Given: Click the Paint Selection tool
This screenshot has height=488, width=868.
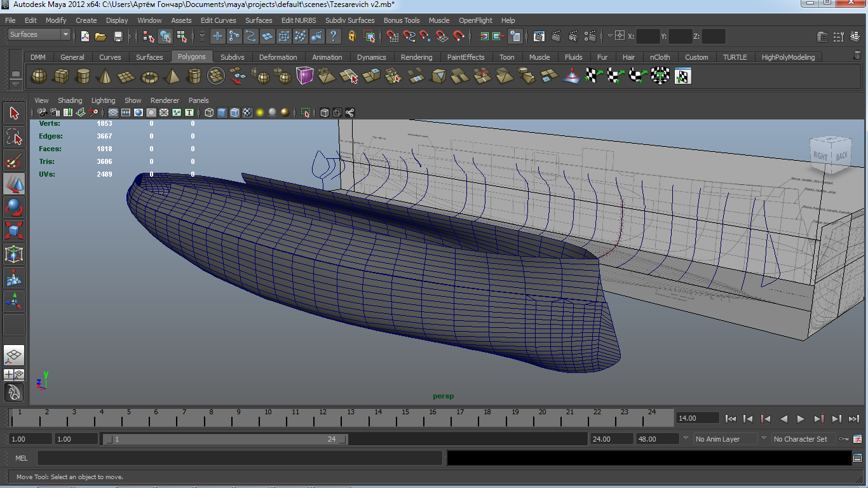Looking at the screenshot, I should [14, 160].
